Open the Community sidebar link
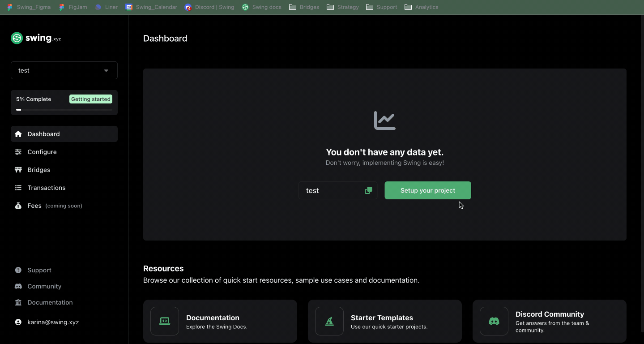 click(44, 286)
